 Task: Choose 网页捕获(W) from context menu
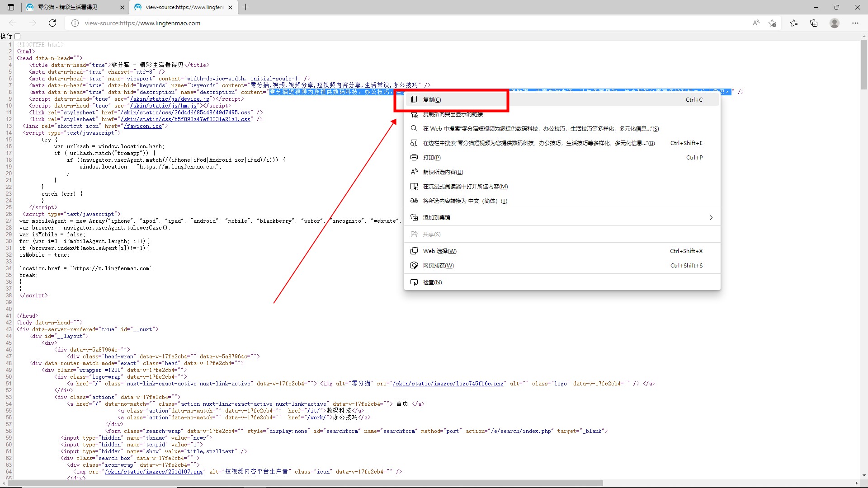click(438, 266)
